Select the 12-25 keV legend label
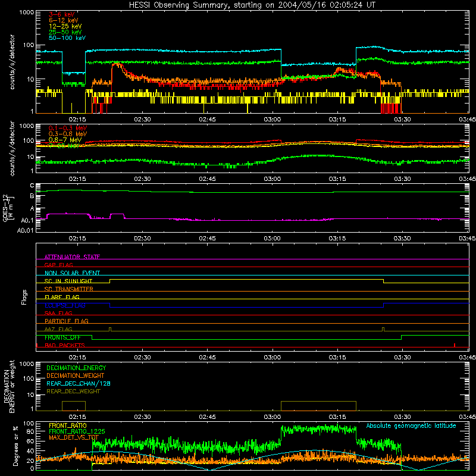This screenshot has height=476, width=476. [65, 26]
